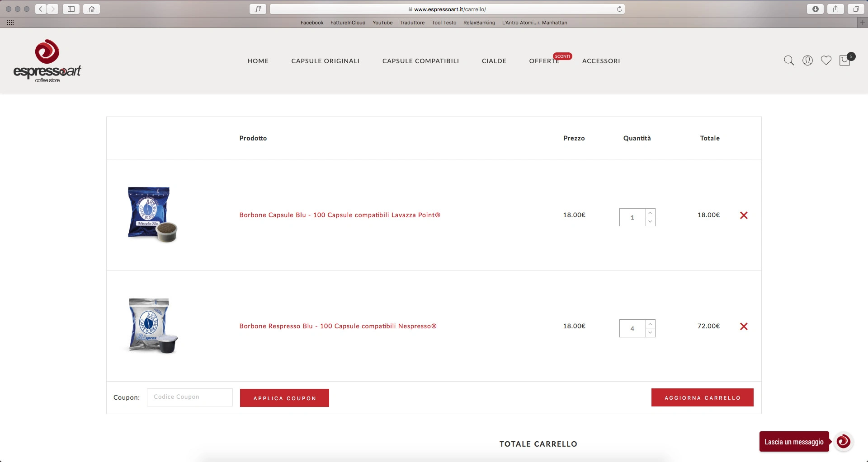Toggle the Safari sidebar button
Screen dimensions: 868x462
tap(71, 9)
